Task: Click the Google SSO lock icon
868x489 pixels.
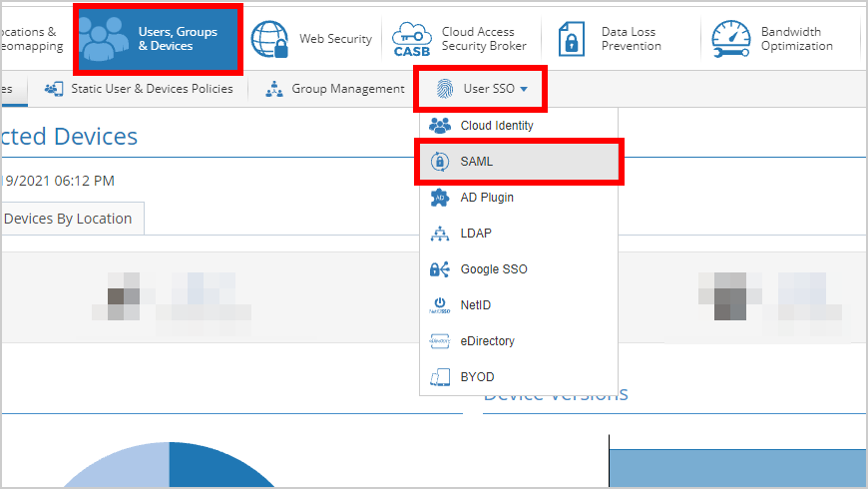Action: (x=440, y=269)
